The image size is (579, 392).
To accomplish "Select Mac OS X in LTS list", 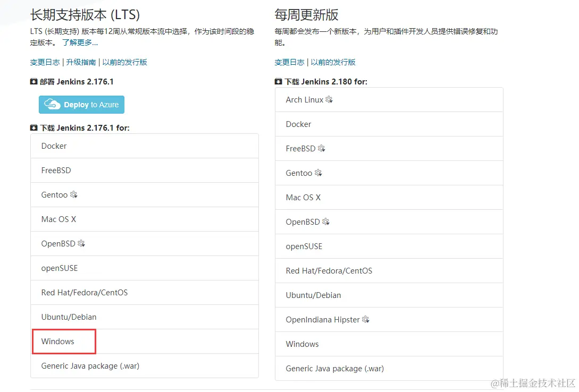I will [145, 219].
